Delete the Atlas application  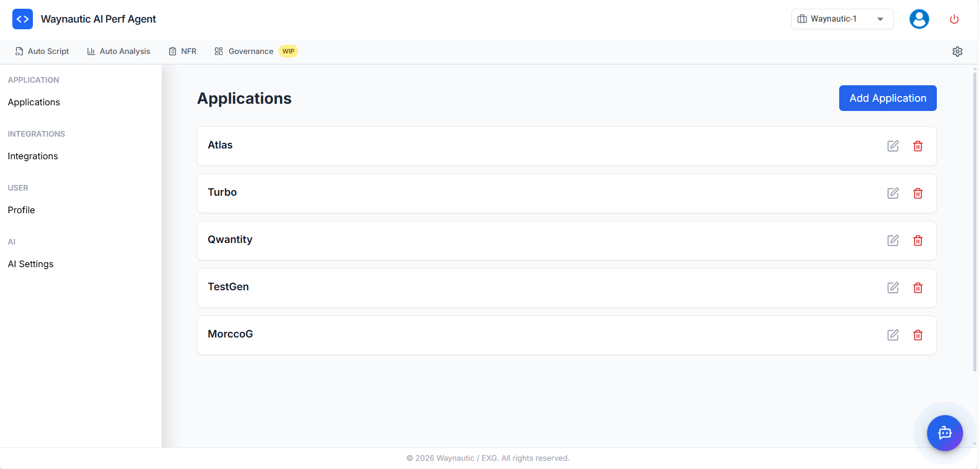918,146
